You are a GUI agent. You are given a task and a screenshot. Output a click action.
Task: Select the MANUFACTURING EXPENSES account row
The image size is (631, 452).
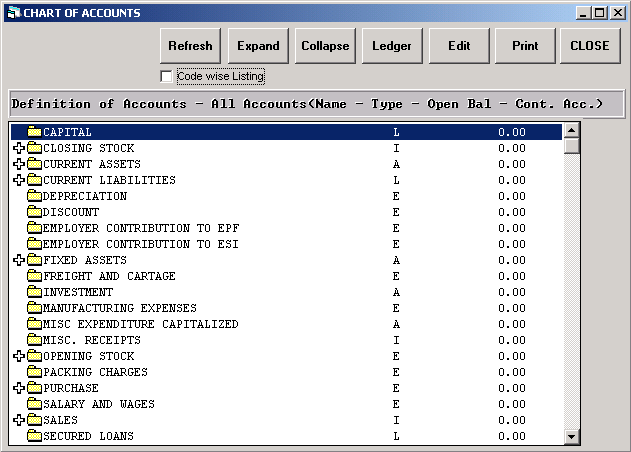(x=120, y=308)
